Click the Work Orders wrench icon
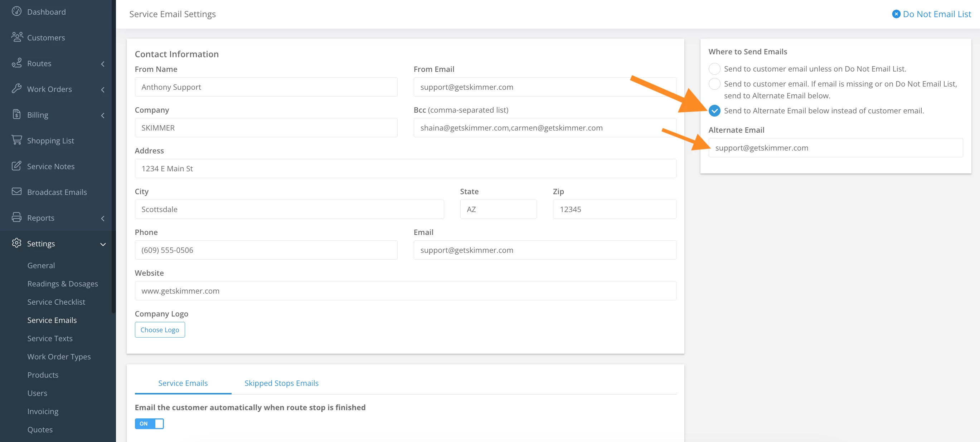980x442 pixels. pyautogui.click(x=16, y=89)
